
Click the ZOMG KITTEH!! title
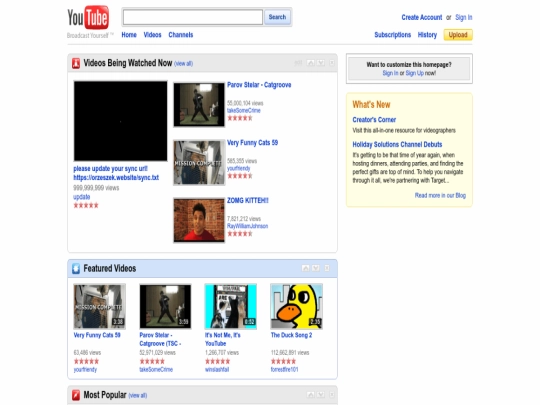248,200
